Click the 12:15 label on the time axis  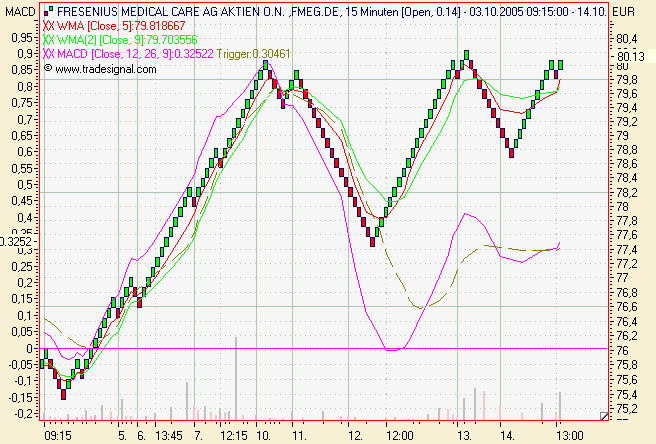point(234,436)
